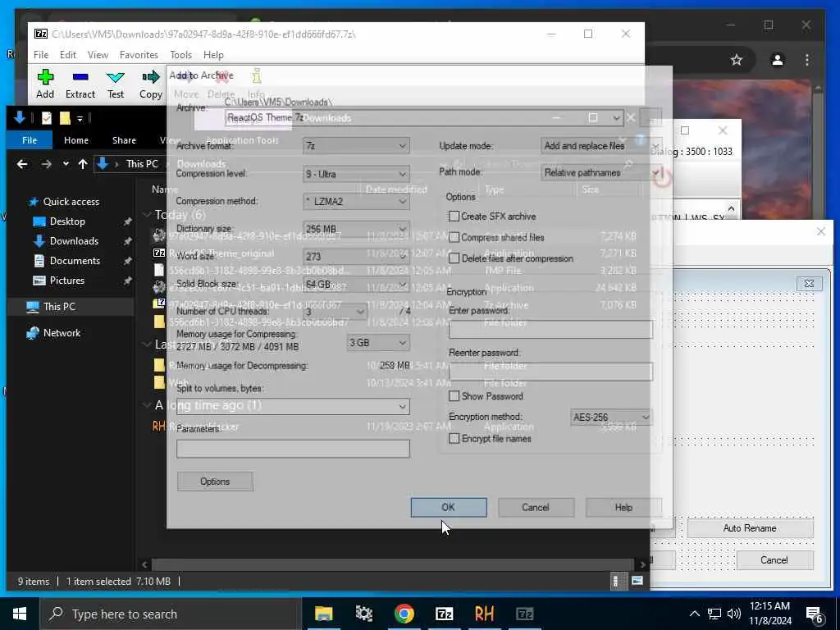Click the Chrome profile icon
This screenshot has height=630, width=840.
coord(778,60)
